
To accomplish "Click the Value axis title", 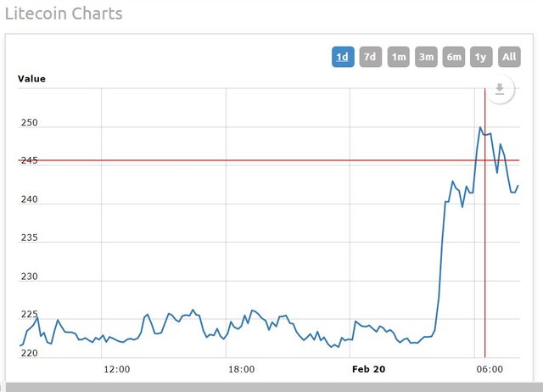I will (31, 79).
